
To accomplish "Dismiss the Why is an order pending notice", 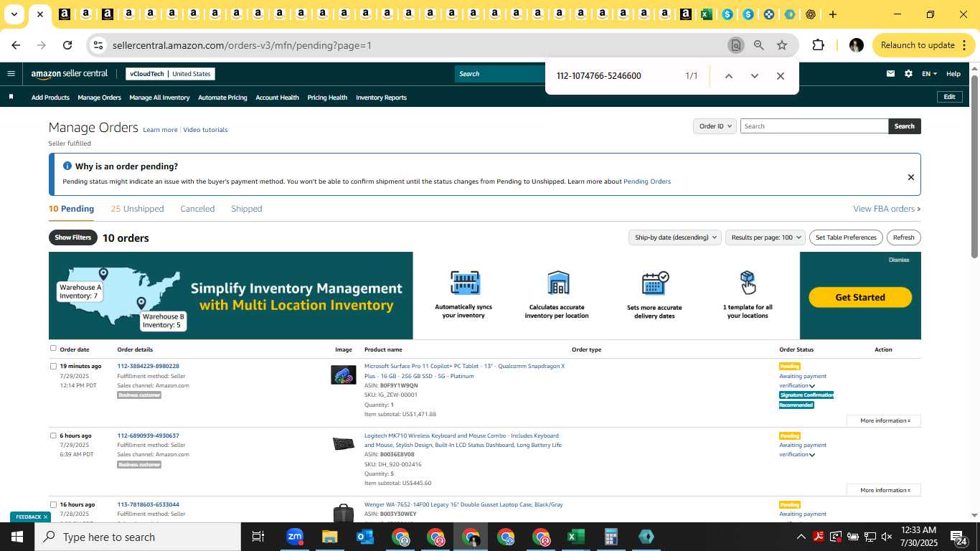I will pos(910,177).
